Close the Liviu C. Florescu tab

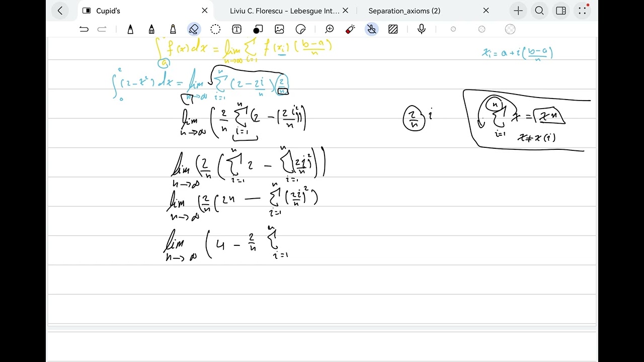pos(345,11)
